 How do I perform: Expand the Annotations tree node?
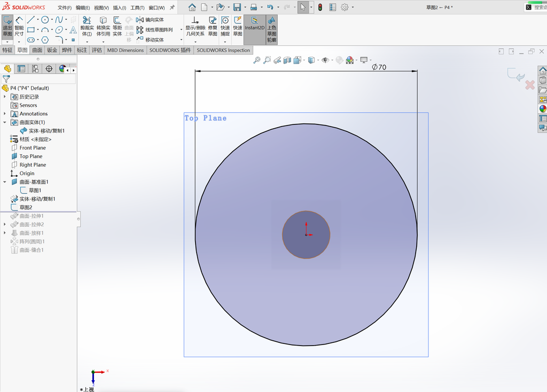pyautogui.click(x=4, y=114)
